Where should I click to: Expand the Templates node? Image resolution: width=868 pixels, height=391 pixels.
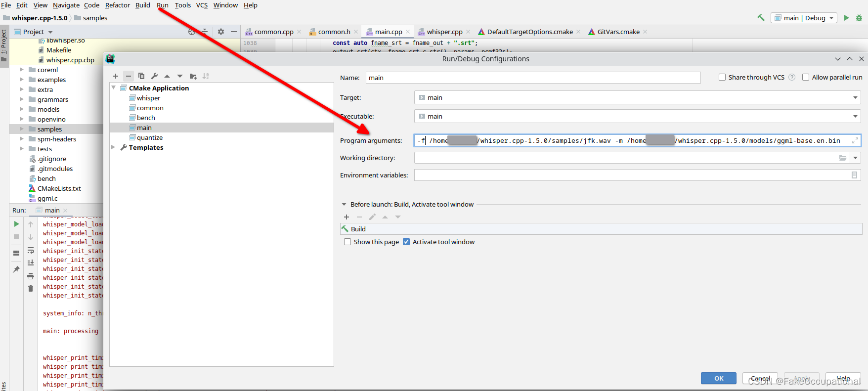coord(114,147)
